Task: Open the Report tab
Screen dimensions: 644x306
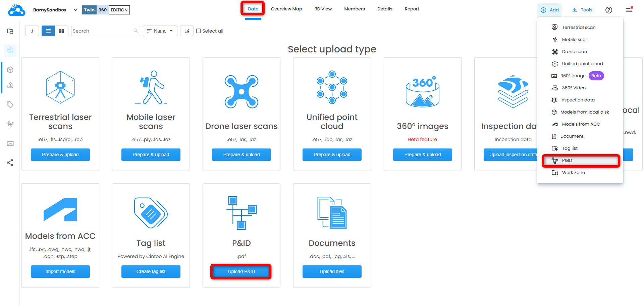Action: tap(412, 9)
